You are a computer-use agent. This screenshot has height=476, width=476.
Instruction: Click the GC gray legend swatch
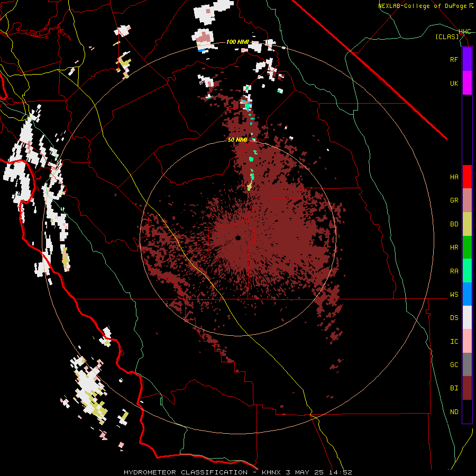467,364
